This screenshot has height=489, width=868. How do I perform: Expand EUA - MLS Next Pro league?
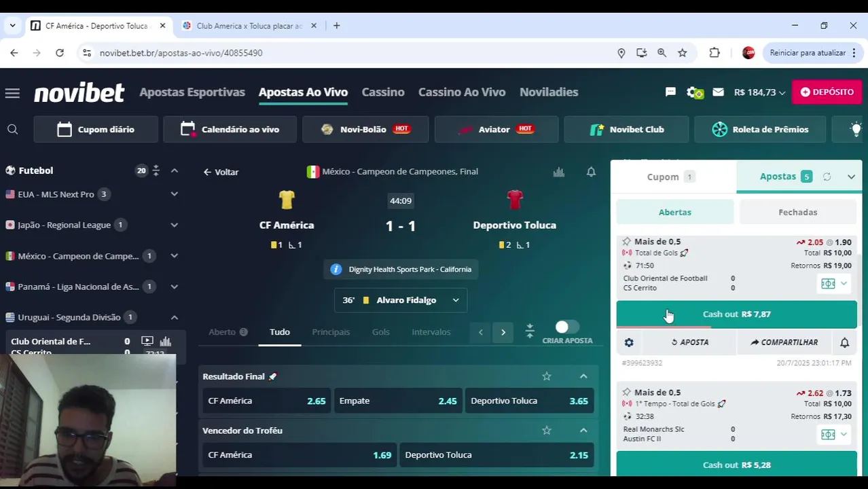click(174, 194)
